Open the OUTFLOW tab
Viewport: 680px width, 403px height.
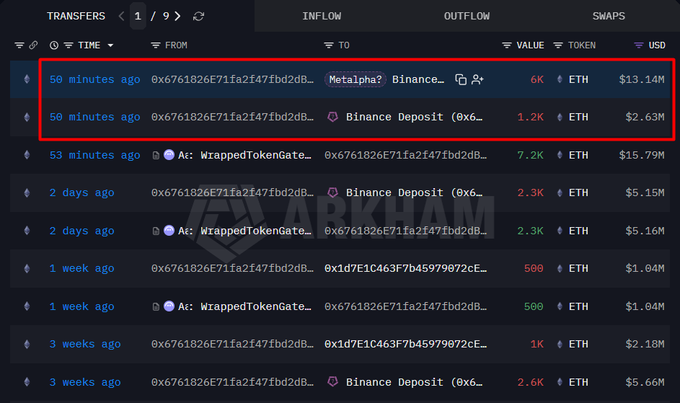click(x=467, y=16)
